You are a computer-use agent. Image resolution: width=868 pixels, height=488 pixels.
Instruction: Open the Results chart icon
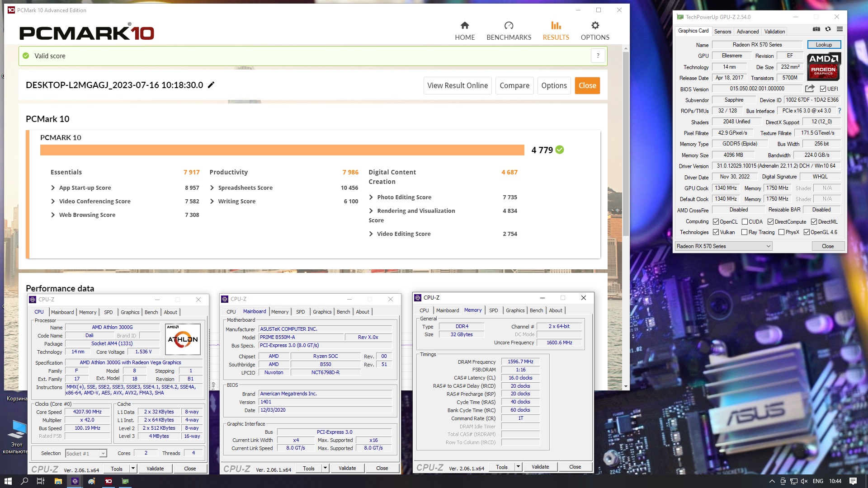556,25
